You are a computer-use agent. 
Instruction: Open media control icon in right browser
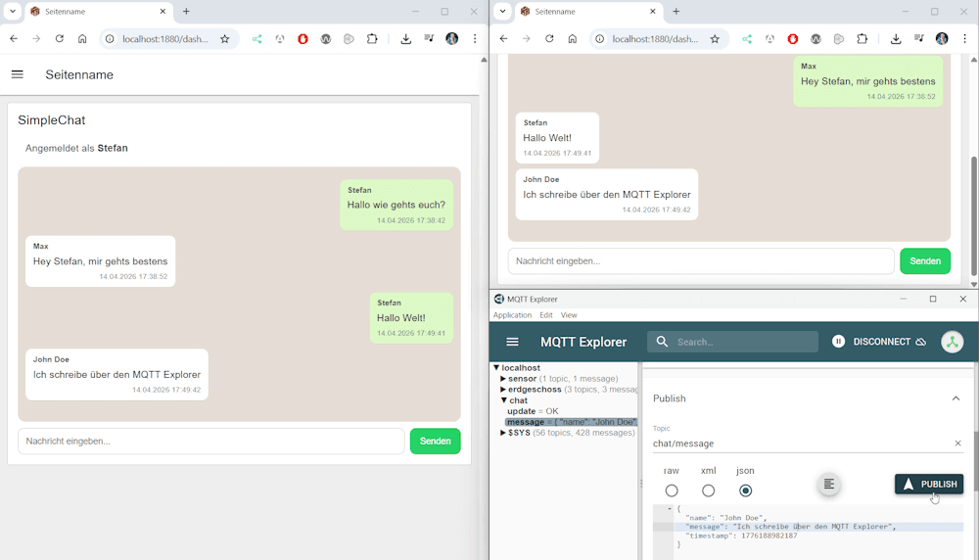coord(919,39)
